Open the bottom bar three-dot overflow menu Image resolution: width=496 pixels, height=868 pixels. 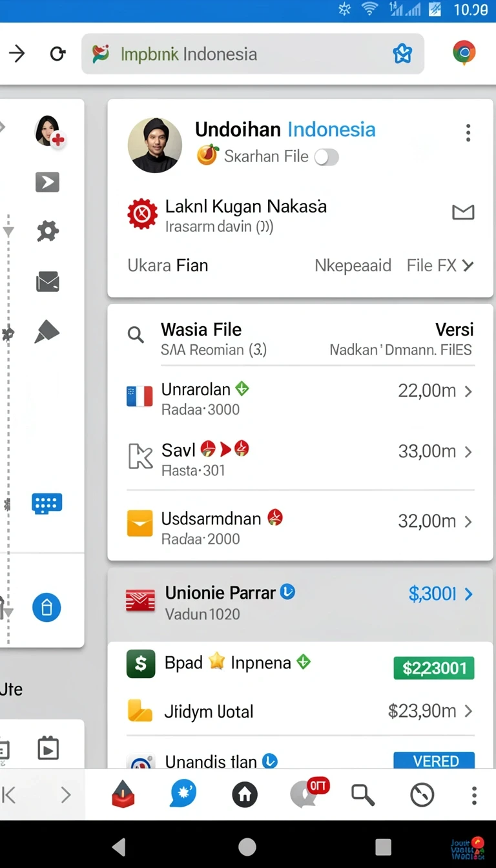474,795
